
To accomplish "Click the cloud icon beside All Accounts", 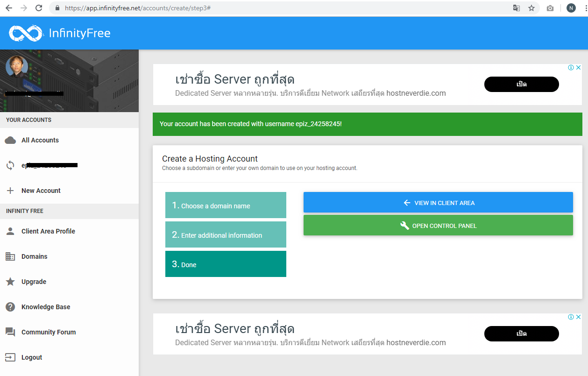I will click(x=10, y=140).
